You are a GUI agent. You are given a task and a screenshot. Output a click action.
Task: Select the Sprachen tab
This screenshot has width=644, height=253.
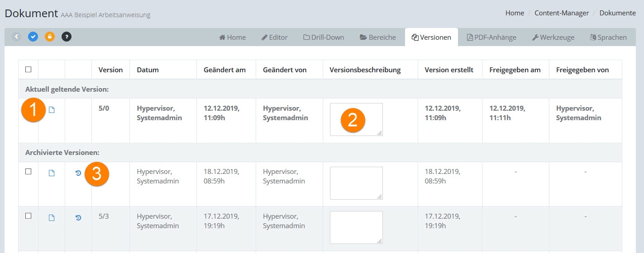608,37
